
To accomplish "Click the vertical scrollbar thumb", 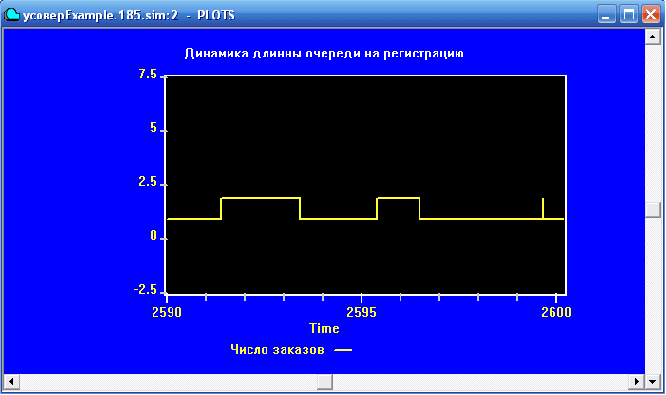I will [653, 210].
